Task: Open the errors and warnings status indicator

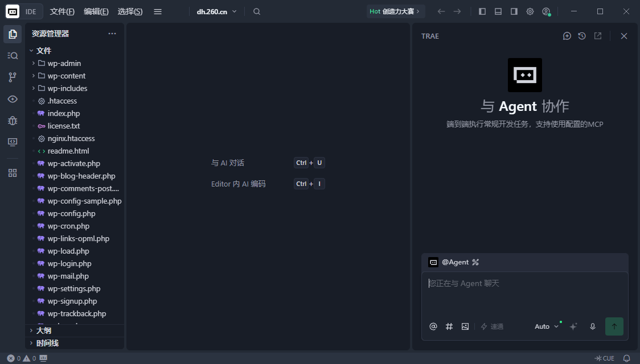Action: point(21,358)
